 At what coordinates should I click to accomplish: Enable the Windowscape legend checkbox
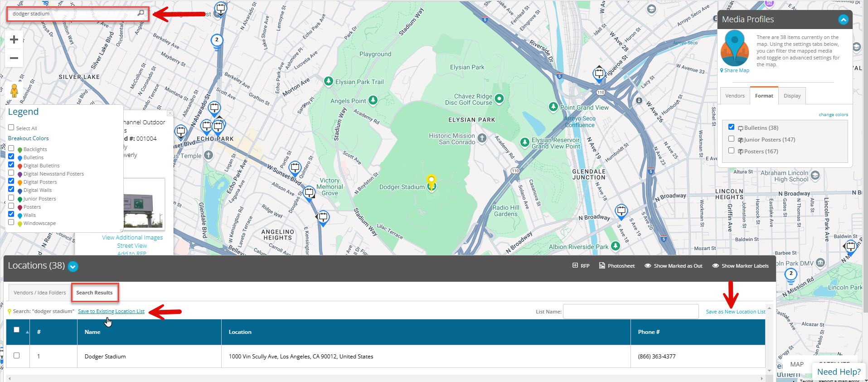click(x=11, y=222)
